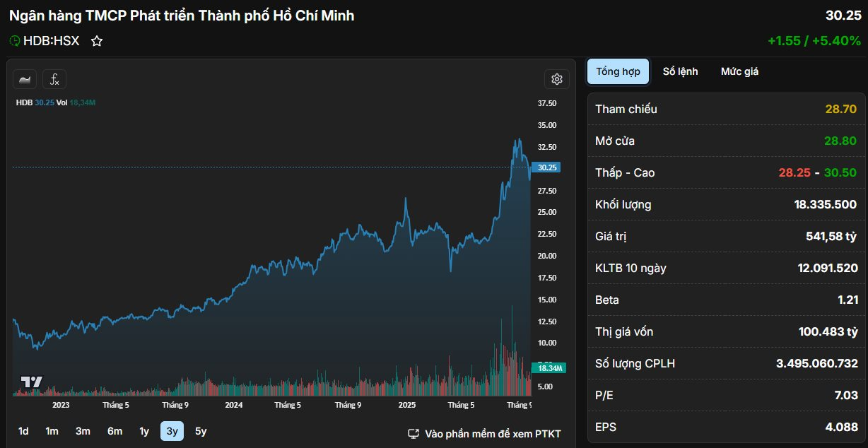Select the 6m period option
This screenshot has height=448, width=868.
pyautogui.click(x=115, y=430)
